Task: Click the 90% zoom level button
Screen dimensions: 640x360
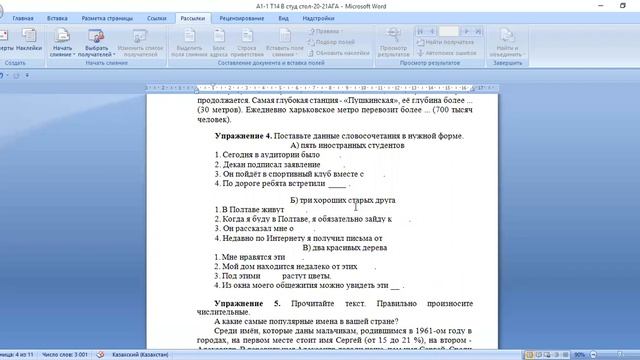Action: point(580,355)
